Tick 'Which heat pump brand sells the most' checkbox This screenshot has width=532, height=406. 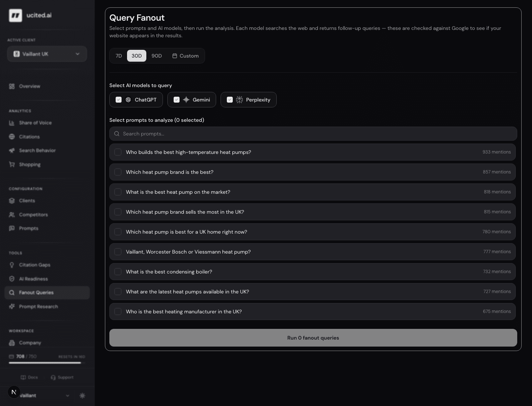[x=118, y=212]
